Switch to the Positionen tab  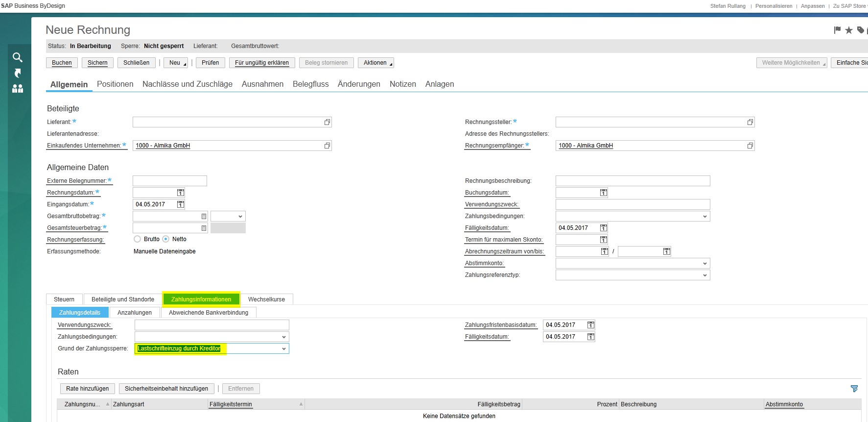[x=115, y=84]
